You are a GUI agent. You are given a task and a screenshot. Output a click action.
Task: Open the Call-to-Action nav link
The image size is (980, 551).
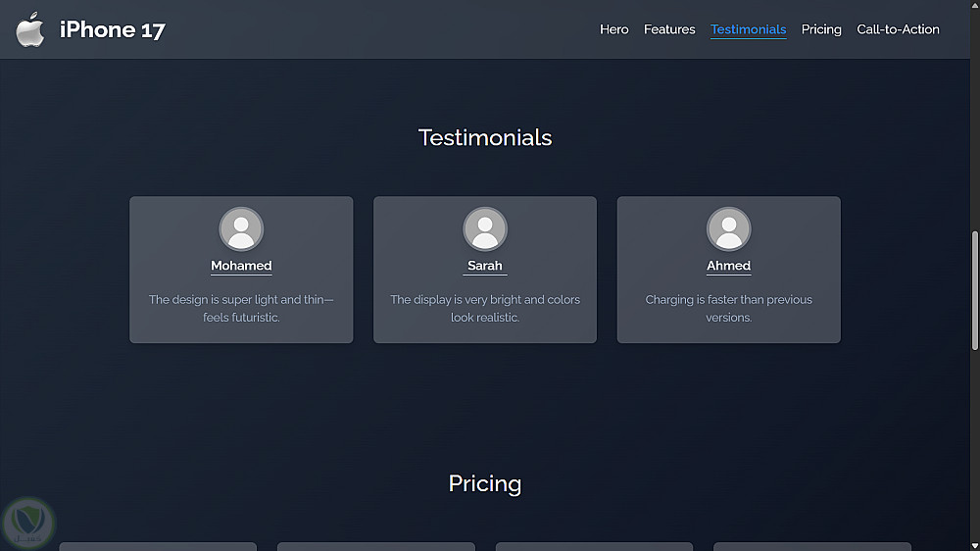click(898, 29)
